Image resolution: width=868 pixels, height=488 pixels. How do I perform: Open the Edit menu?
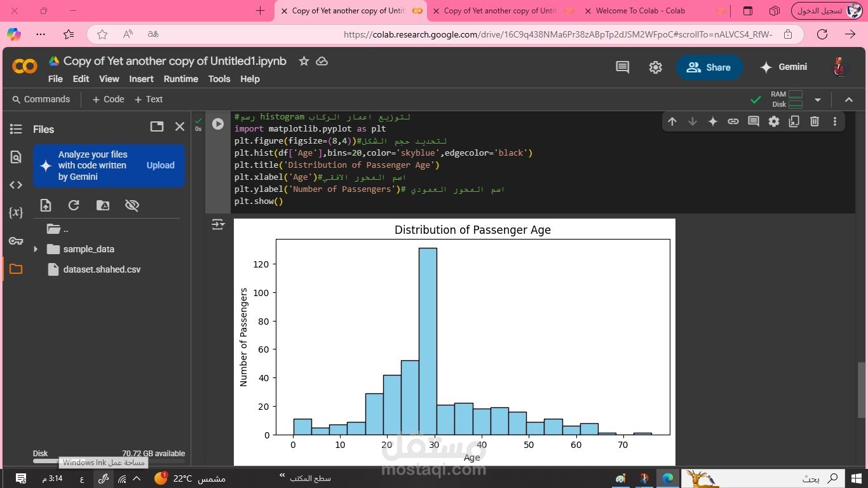[x=81, y=79]
